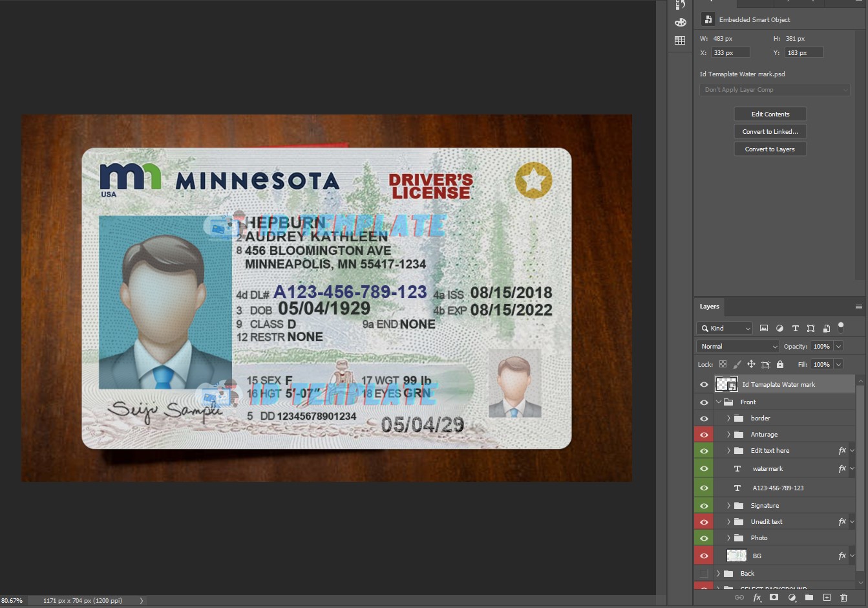Open the Kind filter dropdown

pos(725,329)
